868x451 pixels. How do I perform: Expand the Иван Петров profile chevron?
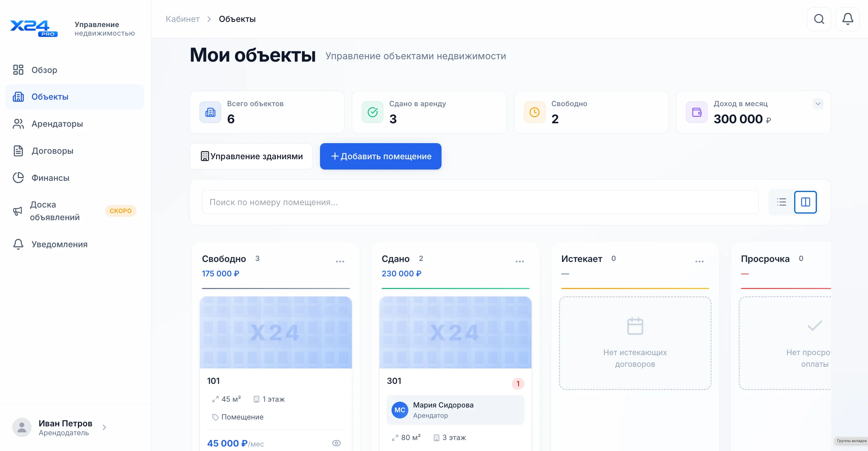(x=104, y=427)
